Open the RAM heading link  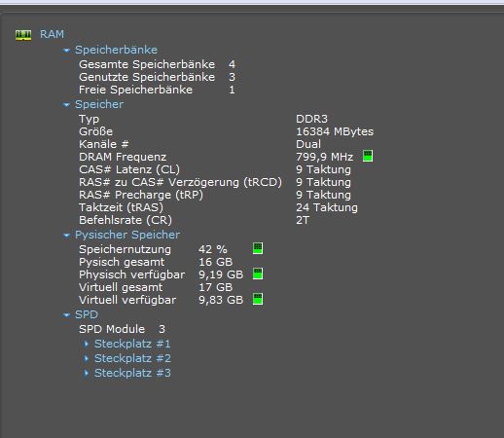[x=52, y=34]
